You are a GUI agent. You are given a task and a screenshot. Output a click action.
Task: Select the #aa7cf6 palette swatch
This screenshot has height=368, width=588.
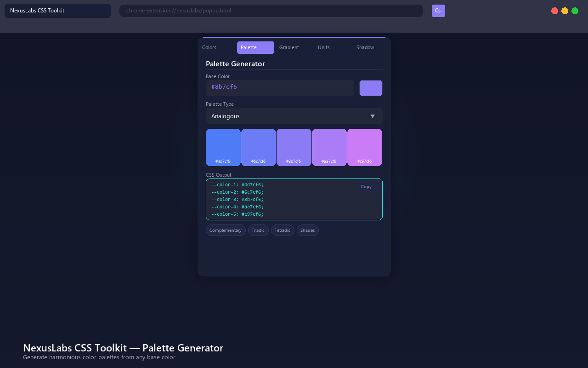pos(329,147)
